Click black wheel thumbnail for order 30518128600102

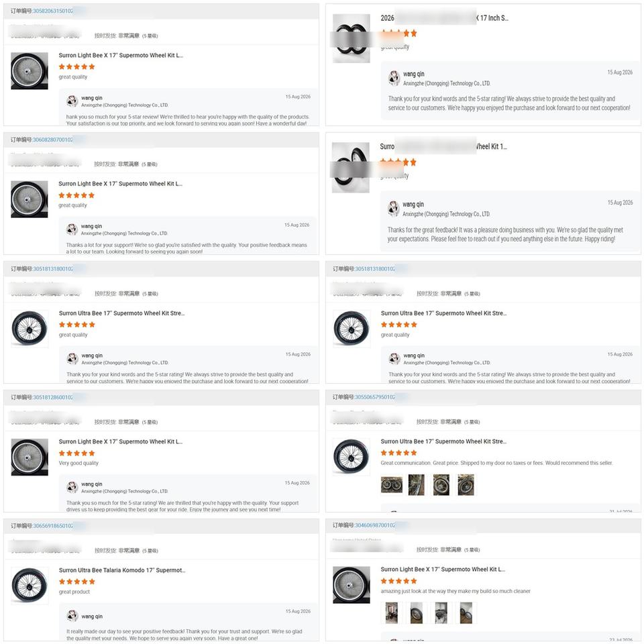[x=29, y=457]
